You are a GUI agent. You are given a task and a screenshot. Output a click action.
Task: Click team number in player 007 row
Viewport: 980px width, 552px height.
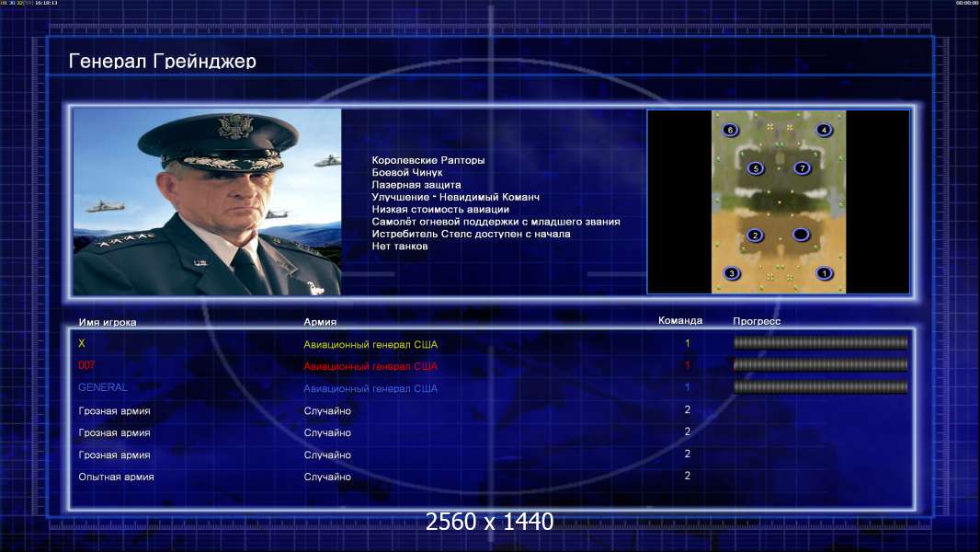(x=688, y=365)
